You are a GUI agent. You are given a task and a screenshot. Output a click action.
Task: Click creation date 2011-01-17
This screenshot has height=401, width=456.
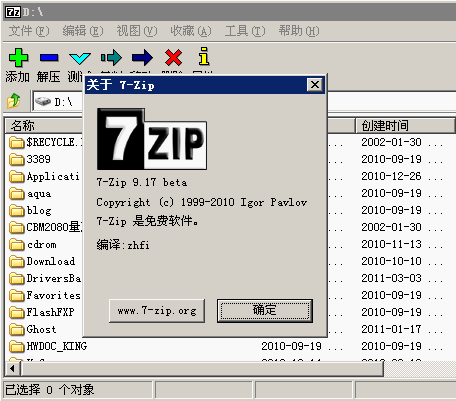[391, 329]
